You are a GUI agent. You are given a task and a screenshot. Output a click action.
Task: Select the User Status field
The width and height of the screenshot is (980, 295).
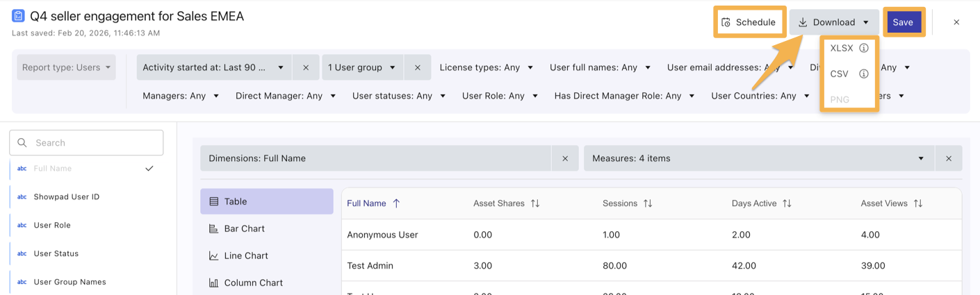[56, 253]
